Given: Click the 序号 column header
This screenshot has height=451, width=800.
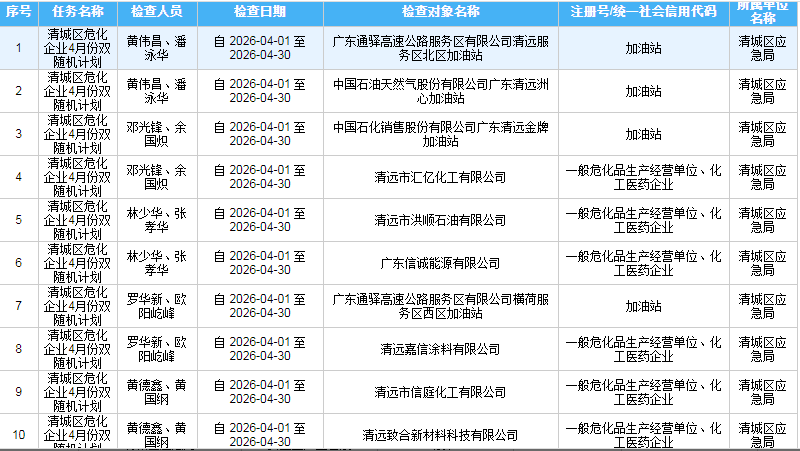Looking at the screenshot, I should click(x=19, y=13).
